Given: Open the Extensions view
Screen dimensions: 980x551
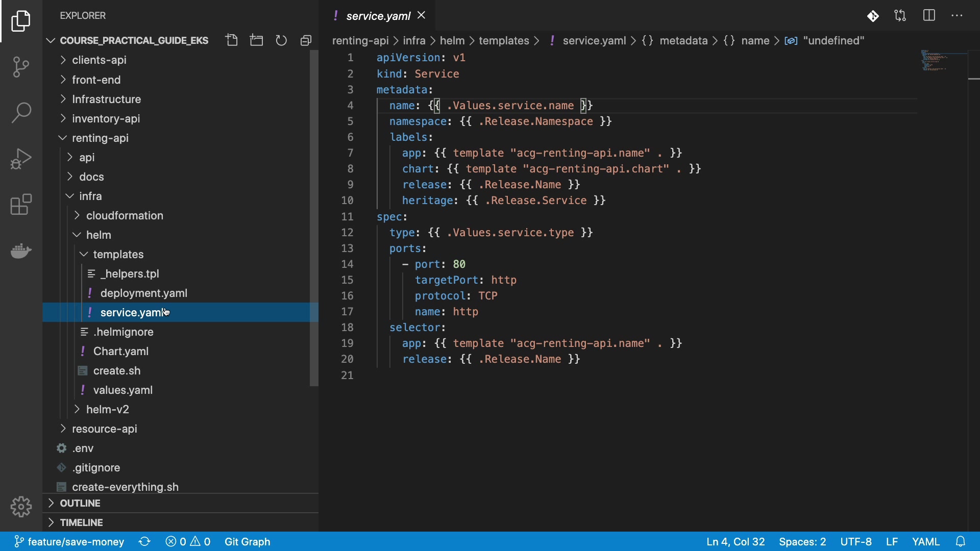Looking at the screenshot, I should (21, 205).
